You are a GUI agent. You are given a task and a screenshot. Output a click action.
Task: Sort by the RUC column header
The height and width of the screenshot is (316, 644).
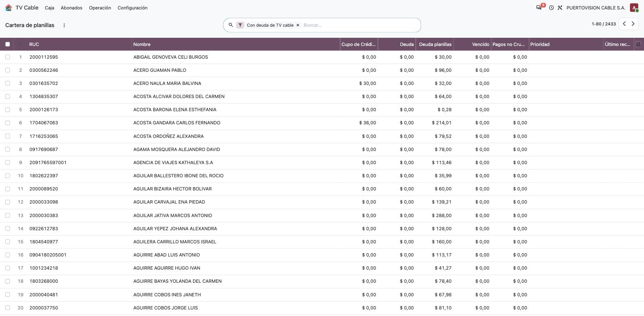pyautogui.click(x=80, y=44)
